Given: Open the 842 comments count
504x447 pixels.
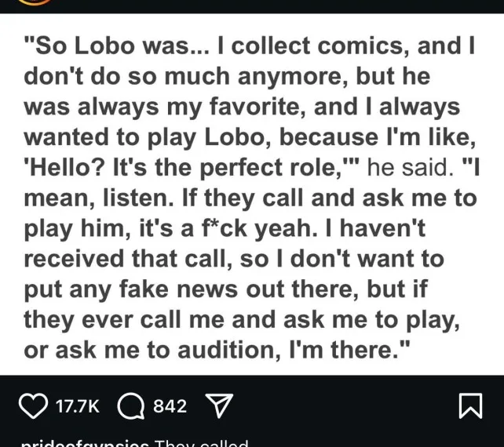Looking at the screenshot, I should [x=170, y=406].
